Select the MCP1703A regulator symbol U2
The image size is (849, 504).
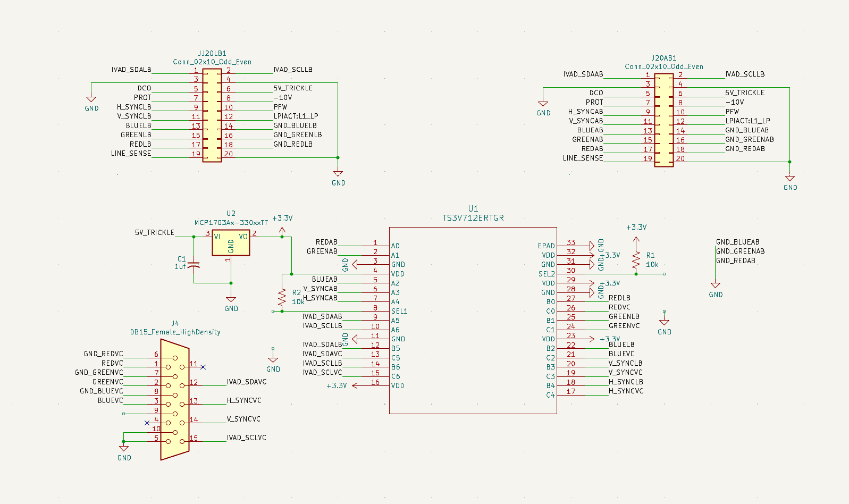(231, 243)
